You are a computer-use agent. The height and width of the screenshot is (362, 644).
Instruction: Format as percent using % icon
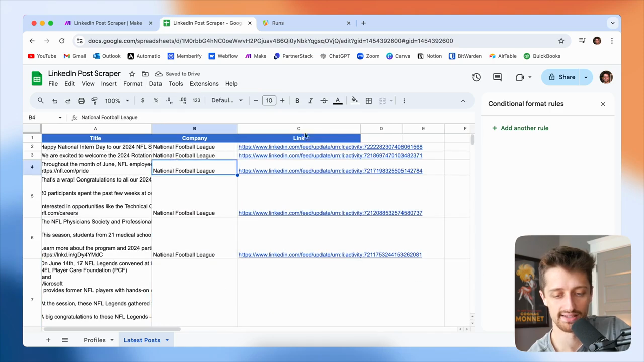(x=156, y=101)
